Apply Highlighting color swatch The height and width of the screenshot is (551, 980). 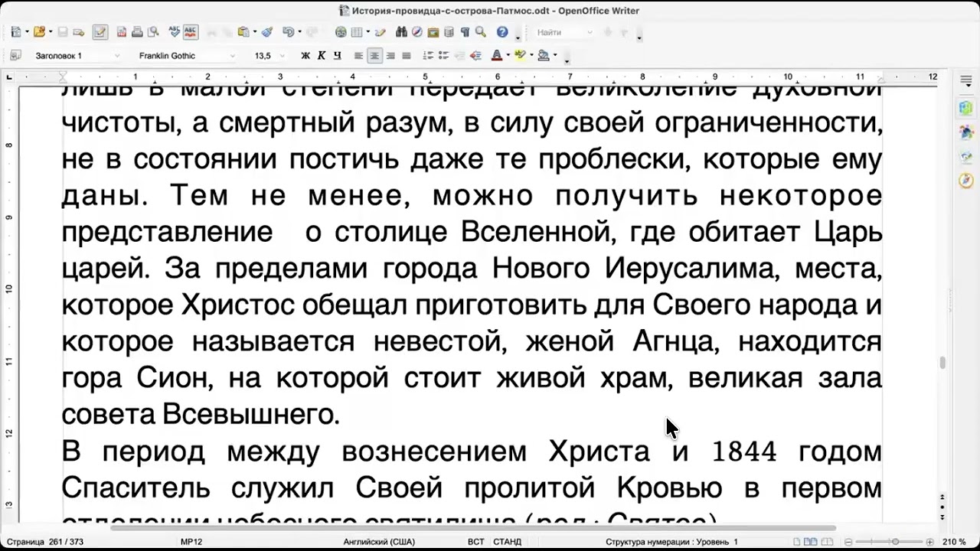pyautogui.click(x=520, y=56)
